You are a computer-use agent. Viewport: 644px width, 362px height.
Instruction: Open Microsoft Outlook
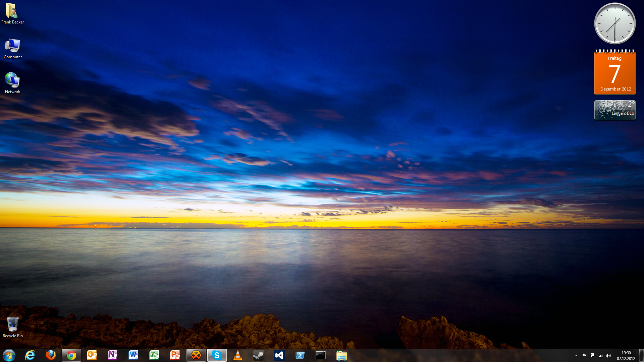(92, 355)
